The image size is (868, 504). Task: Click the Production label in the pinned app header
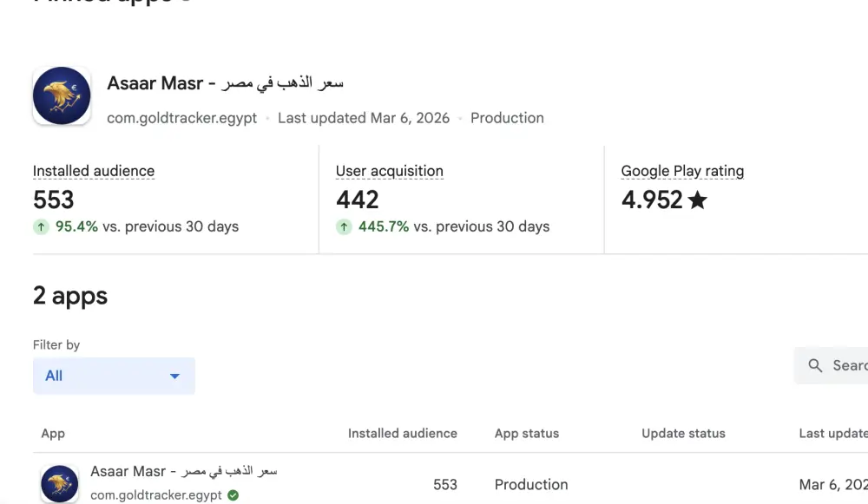507,118
